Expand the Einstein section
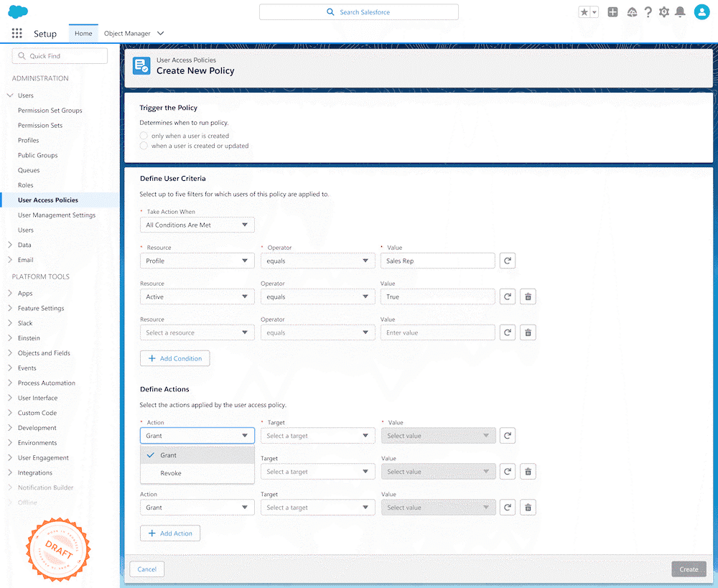This screenshot has width=718, height=588. click(10, 338)
